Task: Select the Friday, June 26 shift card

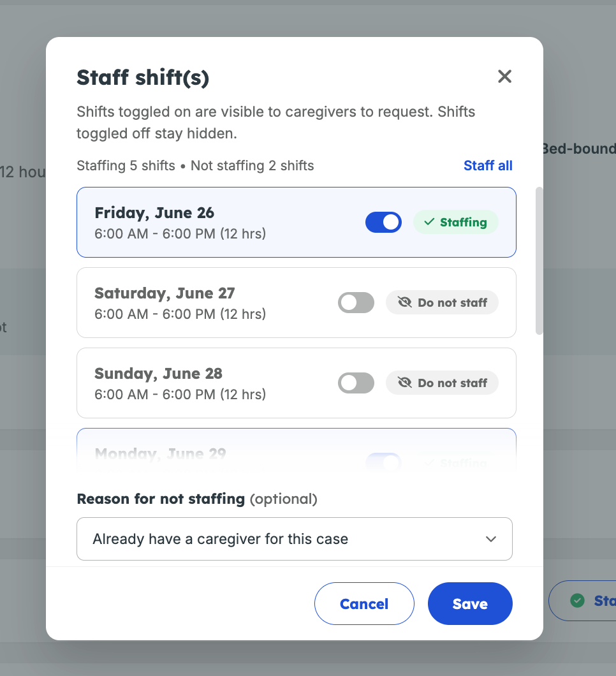Action: tap(296, 222)
